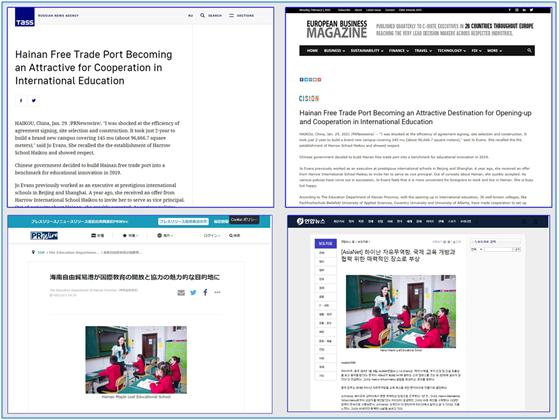This screenshot has width=559, height=420.
Task: Open more share options ellipsis on PR Wire
Action: coord(217,292)
